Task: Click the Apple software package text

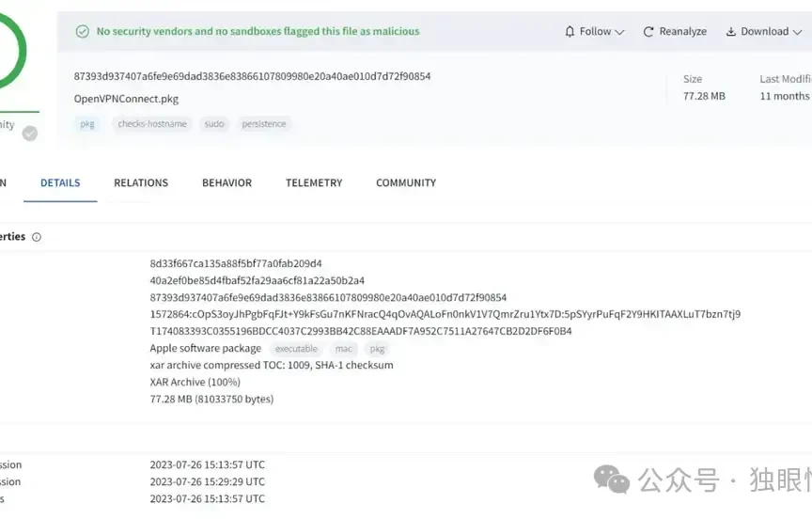Action: (206, 349)
